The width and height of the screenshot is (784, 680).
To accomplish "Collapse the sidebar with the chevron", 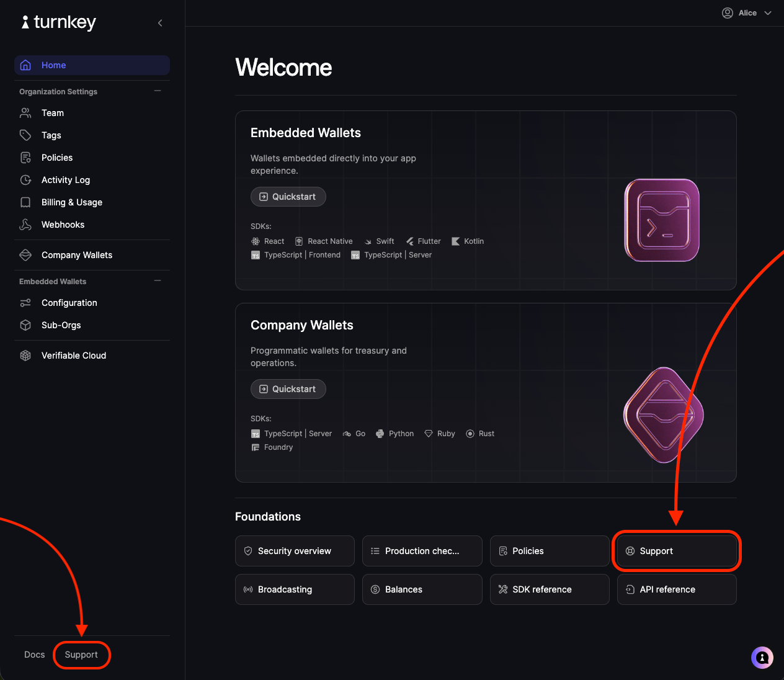I will [x=160, y=23].
